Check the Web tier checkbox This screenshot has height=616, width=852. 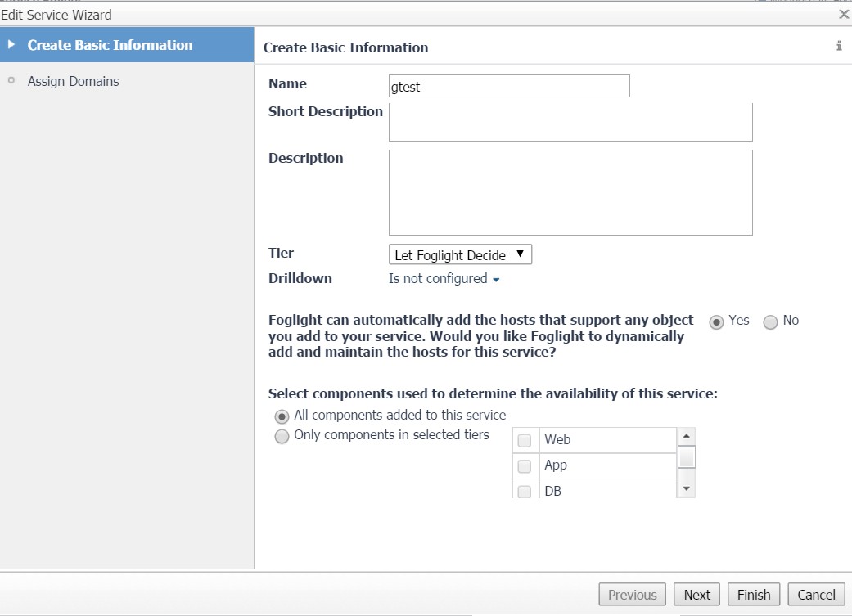point(525,440)
